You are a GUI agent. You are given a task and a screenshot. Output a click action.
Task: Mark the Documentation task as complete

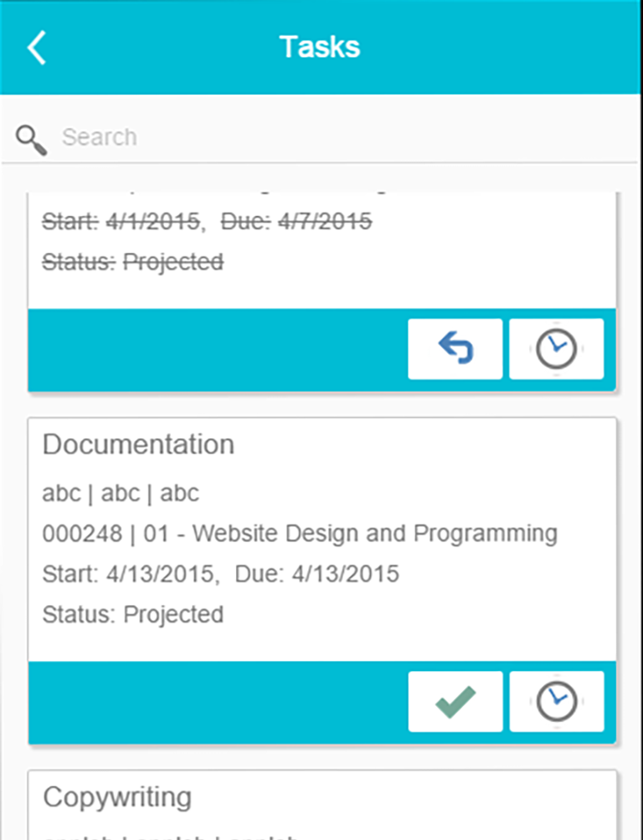tap(455, 701)
